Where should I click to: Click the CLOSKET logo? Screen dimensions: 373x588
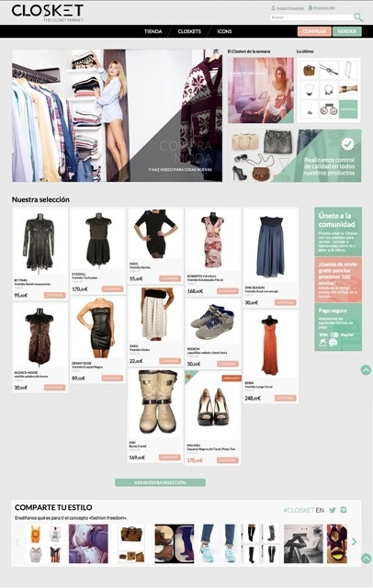[48, 12]
